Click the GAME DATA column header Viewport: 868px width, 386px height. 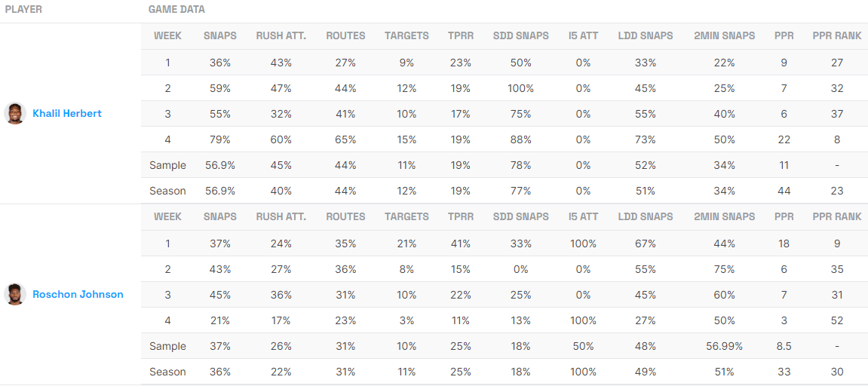[176, 10]
